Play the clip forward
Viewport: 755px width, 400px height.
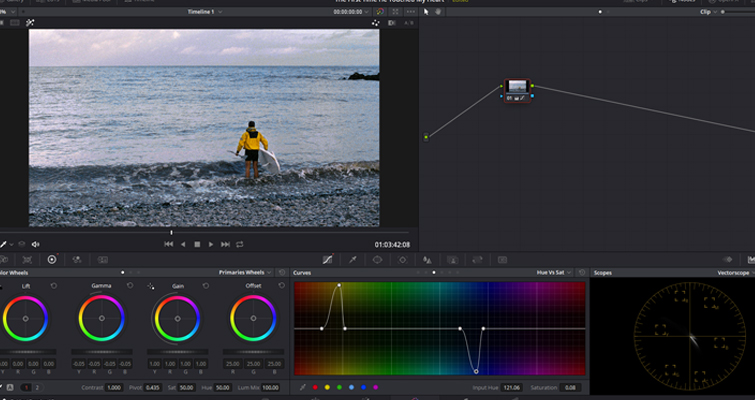click(x=211, y=245)
